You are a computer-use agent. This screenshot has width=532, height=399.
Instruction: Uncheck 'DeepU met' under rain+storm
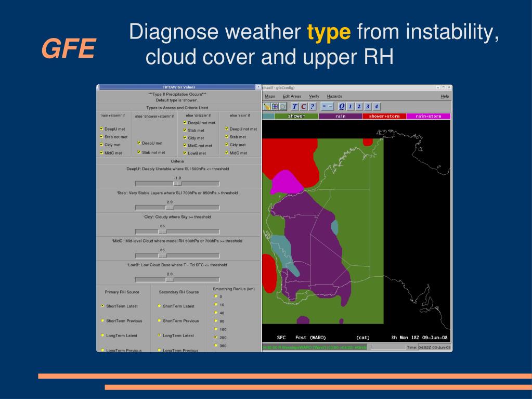pyautogui.click(x=101, y=129)
